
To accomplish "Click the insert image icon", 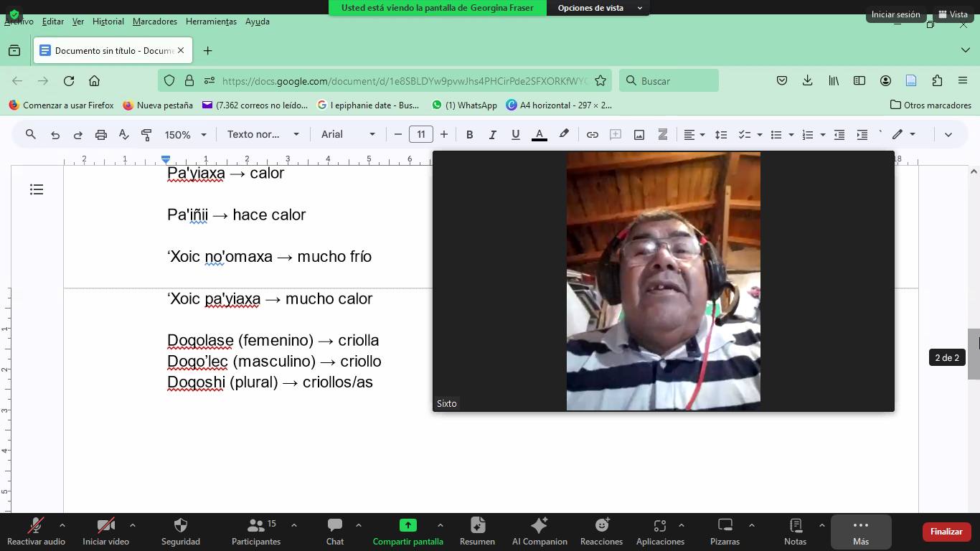I will (639, 135).
